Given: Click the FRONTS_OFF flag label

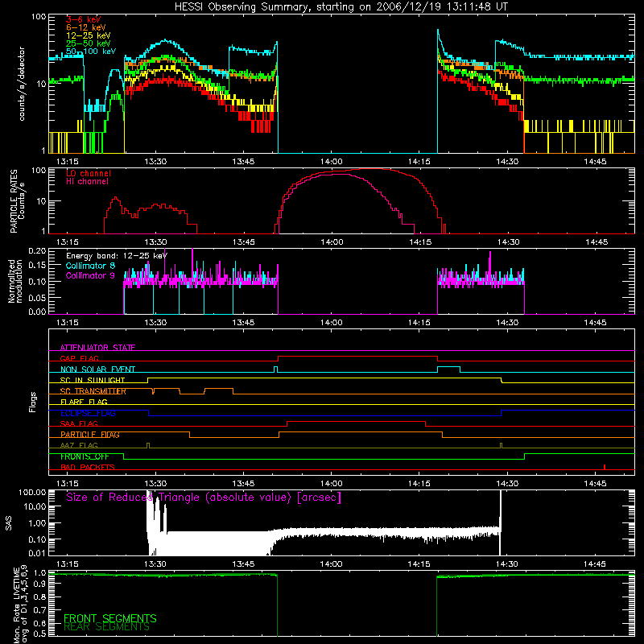Looking at the screenshot, I should pyautogui.click(x=85, y=456).
